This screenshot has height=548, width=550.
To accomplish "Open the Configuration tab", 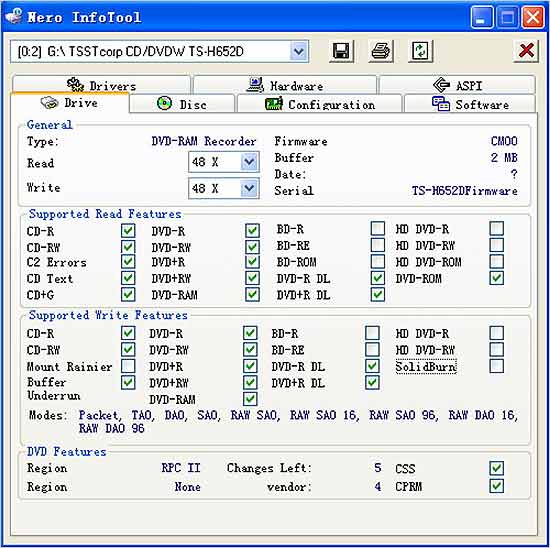I will coord(319,104).
